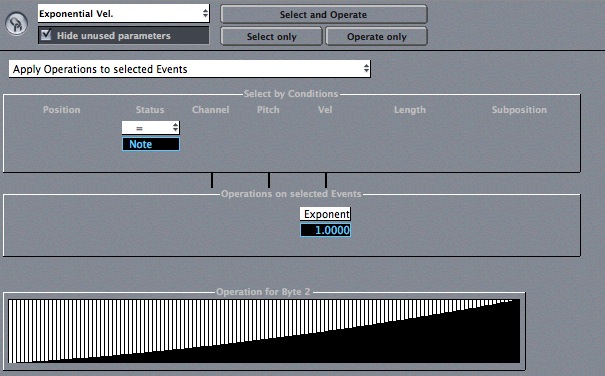Open the Status equals condition dropdown

150,128
